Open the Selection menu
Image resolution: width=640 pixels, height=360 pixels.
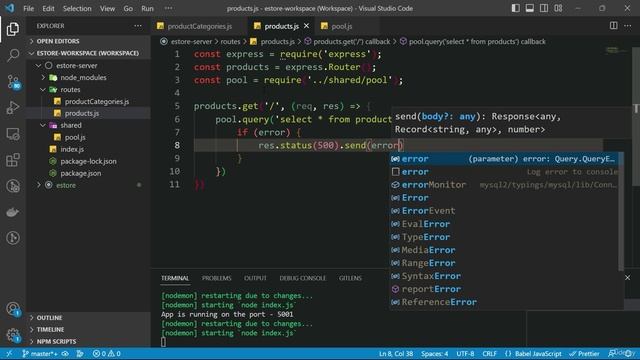[77, 8]
